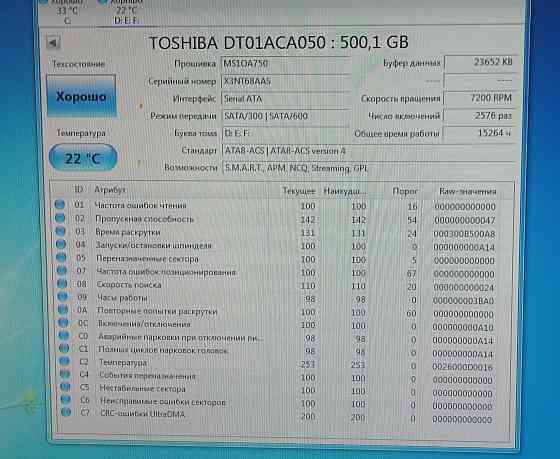This screenshot has height=459, width=560.
Task: Click the 22 °C temperature indicator
Action: point(83,158)
